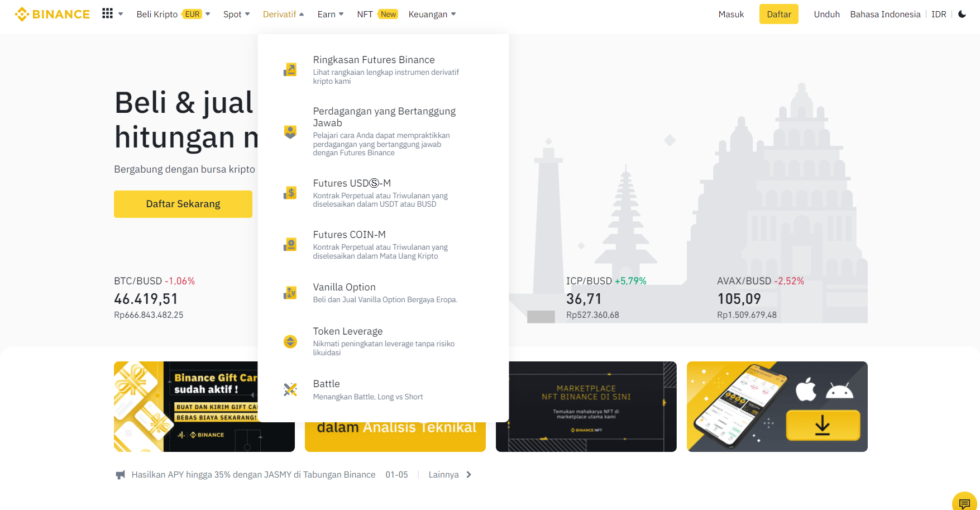Select Ringkasan Futures Binance menu entry
The image size is (980, 510).
coord(383,70)
